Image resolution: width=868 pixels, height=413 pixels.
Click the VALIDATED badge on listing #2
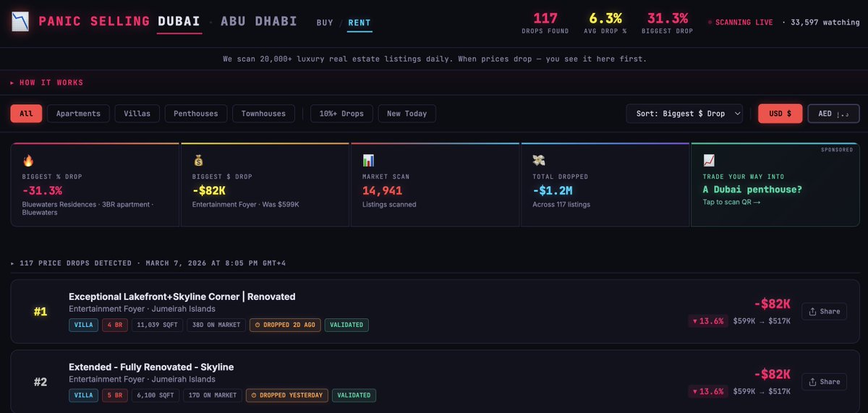(x=354, y=395)
